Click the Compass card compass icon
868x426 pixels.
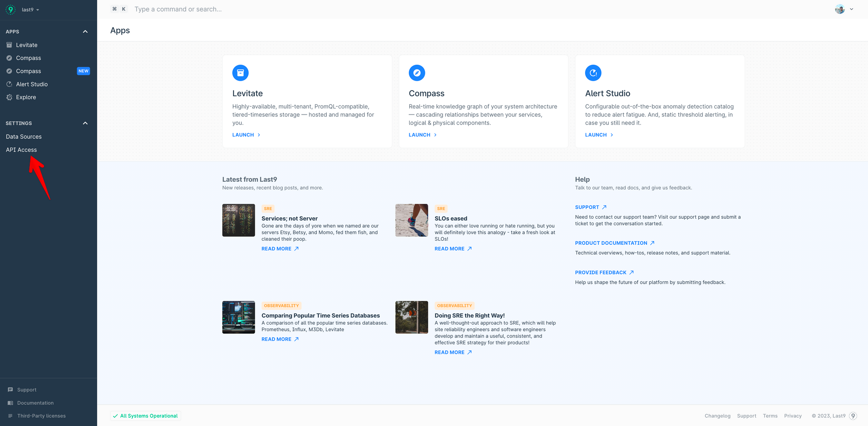click(x=417, y=73)
